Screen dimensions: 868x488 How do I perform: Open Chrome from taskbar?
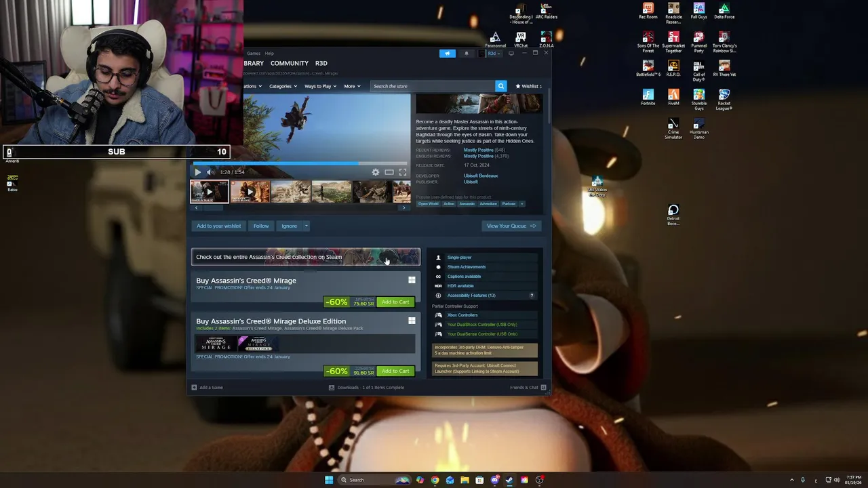(435, 480)
